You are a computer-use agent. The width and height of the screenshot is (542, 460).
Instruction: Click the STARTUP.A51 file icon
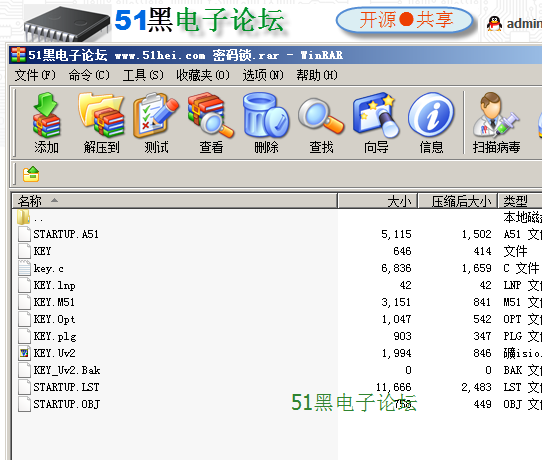click(x=24, y=234)
